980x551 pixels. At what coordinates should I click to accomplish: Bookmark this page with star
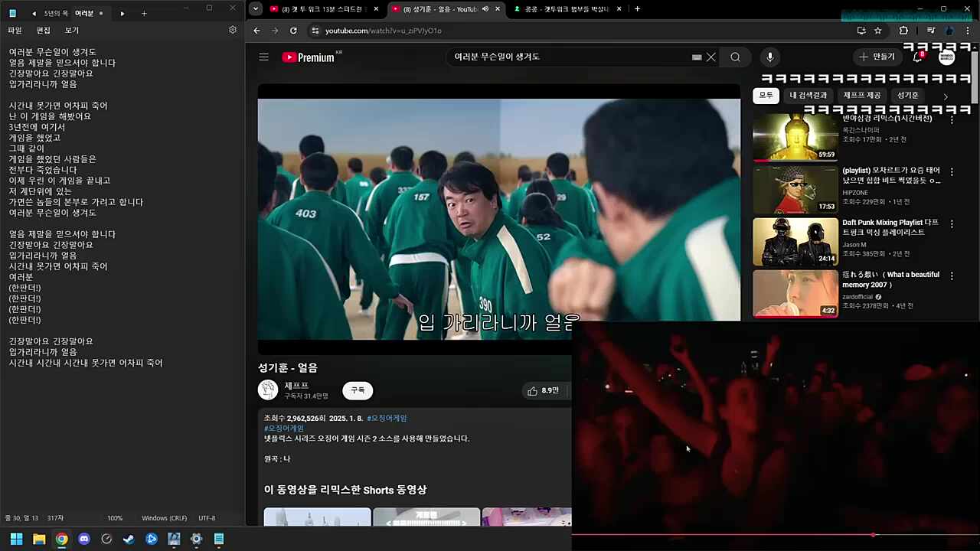[878, 31]
